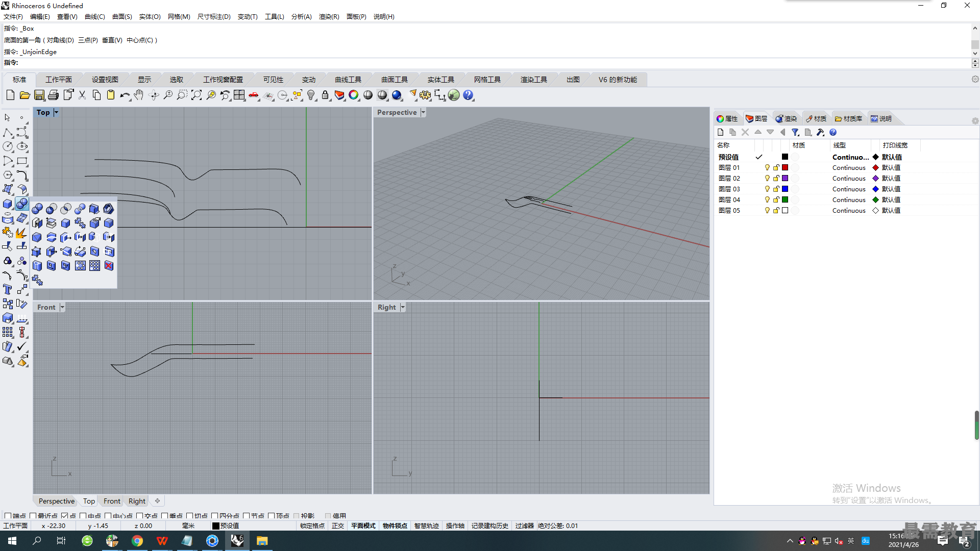980x551 pixels.
Task: Save the file with the floppy icon
Action: (x=39, y=95)
